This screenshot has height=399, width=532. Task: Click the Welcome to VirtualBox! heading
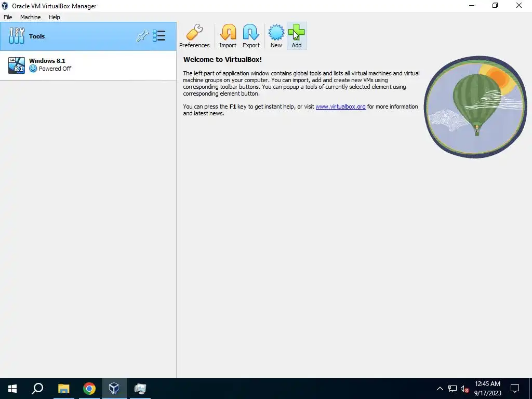(222, 59)
